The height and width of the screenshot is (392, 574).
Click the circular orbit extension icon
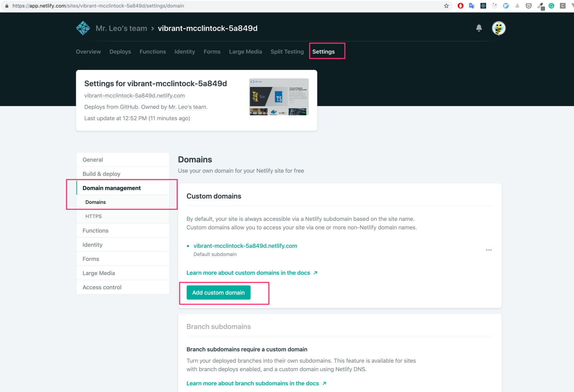coord(495,6)
